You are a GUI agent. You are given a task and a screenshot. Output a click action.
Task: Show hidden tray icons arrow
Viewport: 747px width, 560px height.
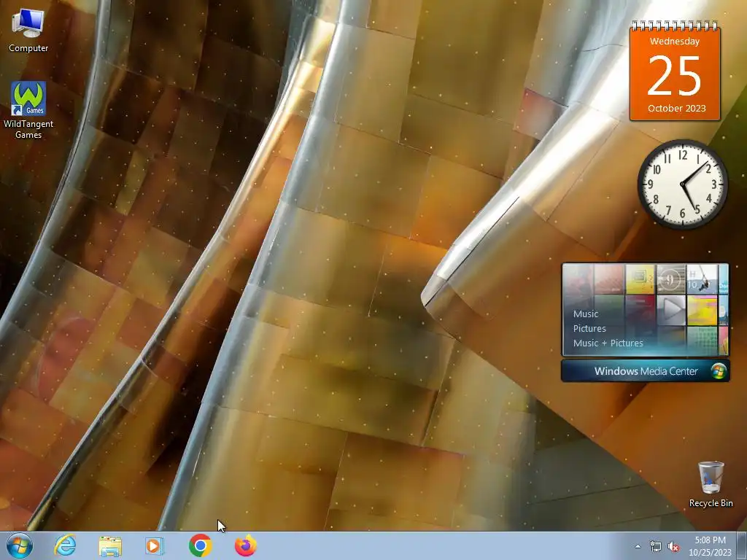(x=638, y=546)
